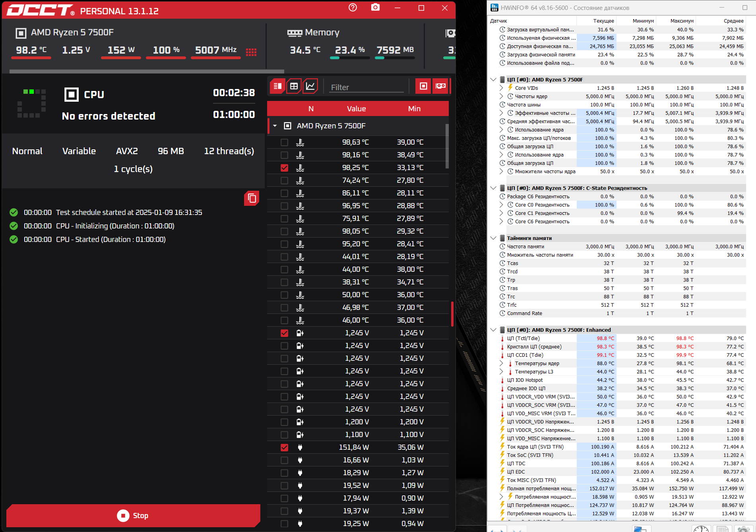Click the AVX2 instruction set label

point(127,151)
